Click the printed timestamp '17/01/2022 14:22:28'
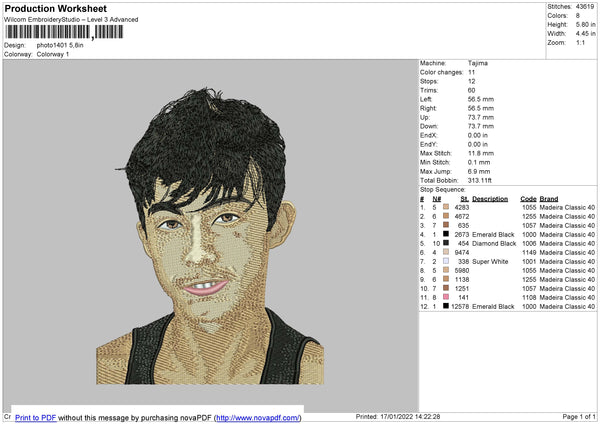Screen dimensions: 600x424 click(x=410, y=417)
